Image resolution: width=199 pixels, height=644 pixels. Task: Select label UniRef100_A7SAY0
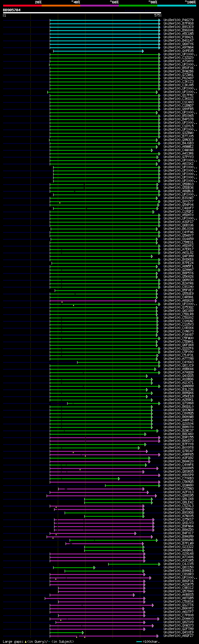pos(178,61)
